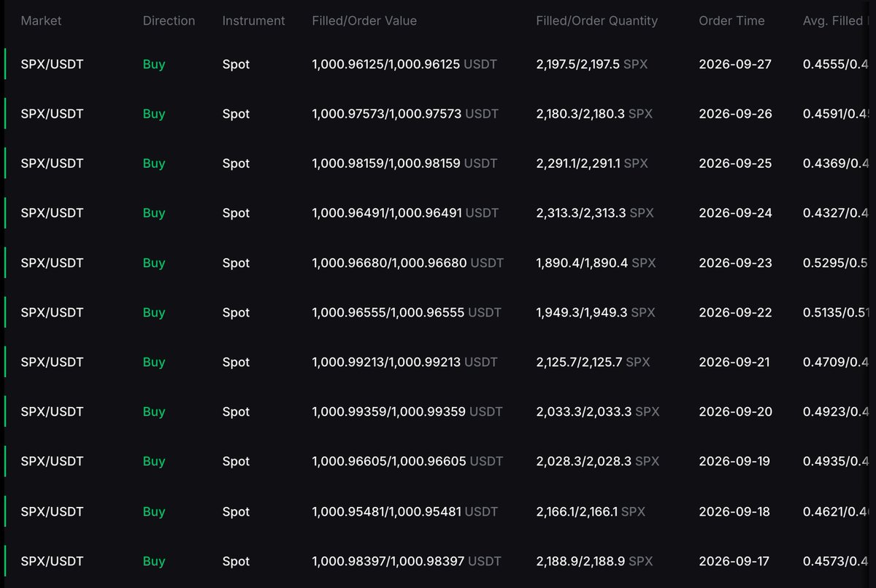876x588 pixels.
Task: Click Buy direction in the 2026-09-22 row
Action: click(154, 312)
